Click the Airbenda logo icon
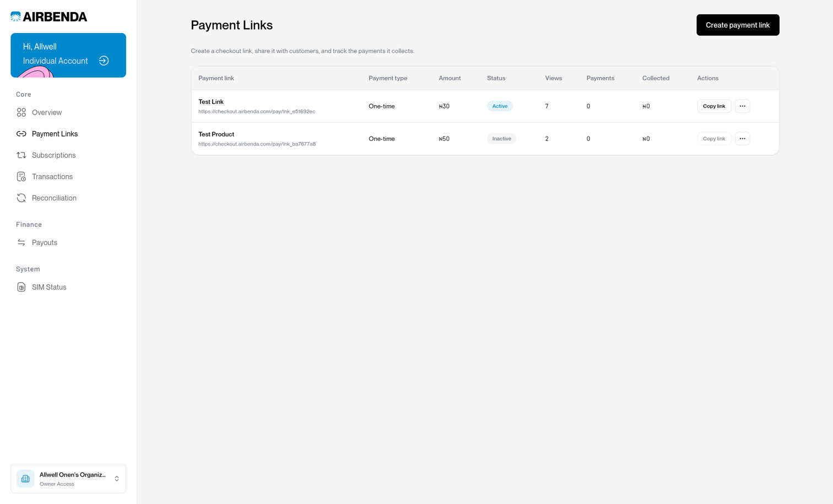This screenshot has width=833, height=504. pyautogui.click(x=15, y=17)
